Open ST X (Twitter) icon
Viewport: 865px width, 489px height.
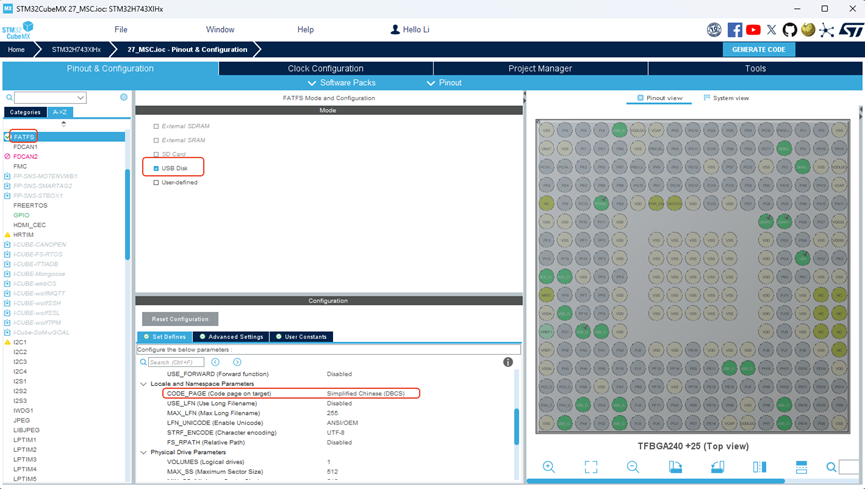[x=771, y=30]
